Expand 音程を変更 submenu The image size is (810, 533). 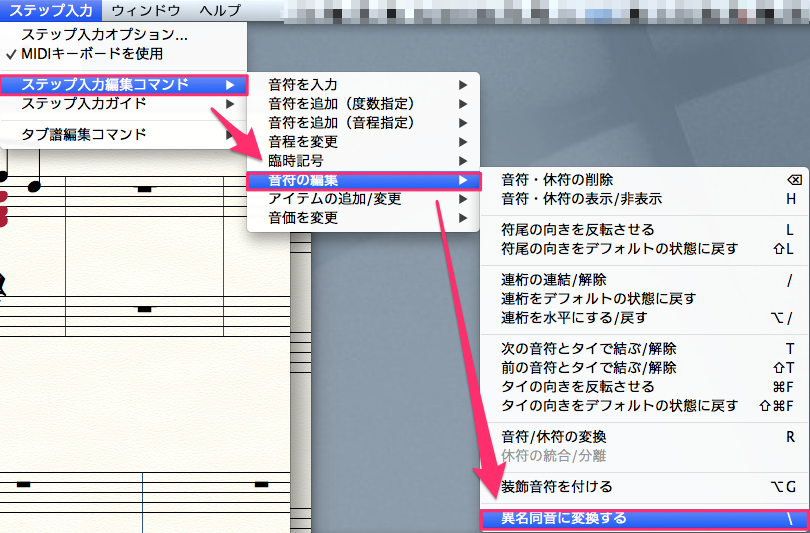pyautogui.click(x=364, y=142)
